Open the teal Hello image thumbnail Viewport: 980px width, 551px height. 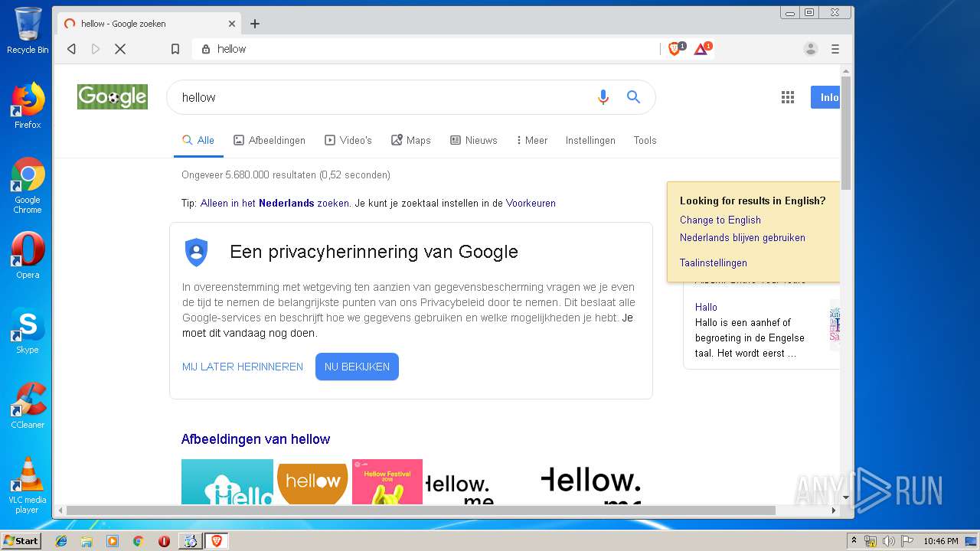tap(227, 481)
